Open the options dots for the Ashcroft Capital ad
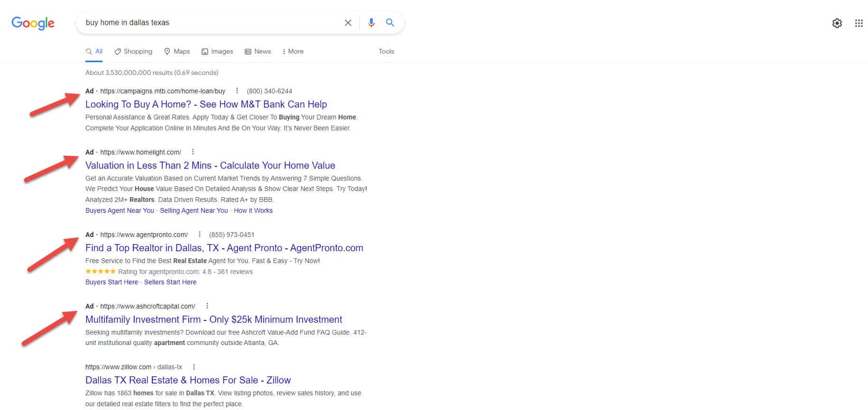 [207, 306]
